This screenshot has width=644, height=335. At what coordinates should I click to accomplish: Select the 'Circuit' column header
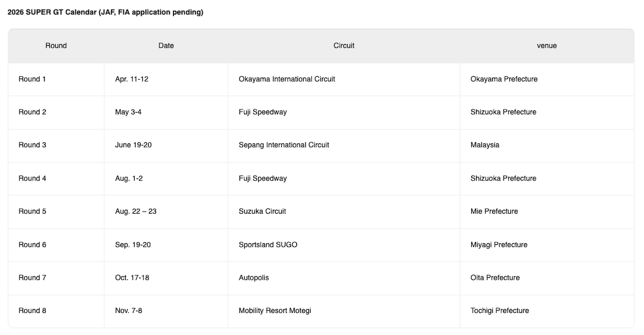click(344, 46)
